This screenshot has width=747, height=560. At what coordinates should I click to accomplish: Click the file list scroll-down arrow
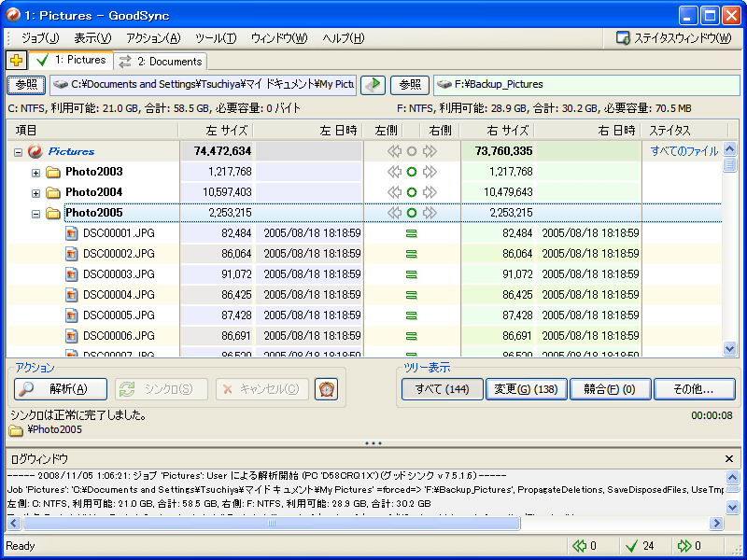[730, 348]
